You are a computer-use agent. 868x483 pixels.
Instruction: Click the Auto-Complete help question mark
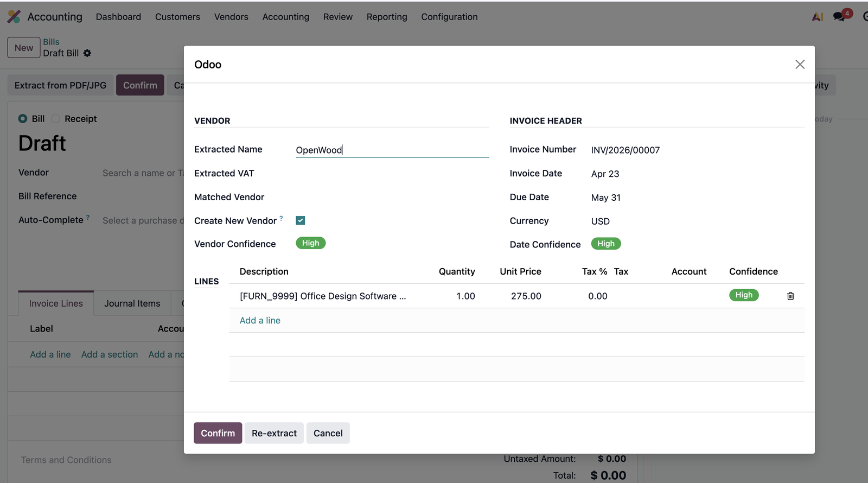click(x=88, y=217)
